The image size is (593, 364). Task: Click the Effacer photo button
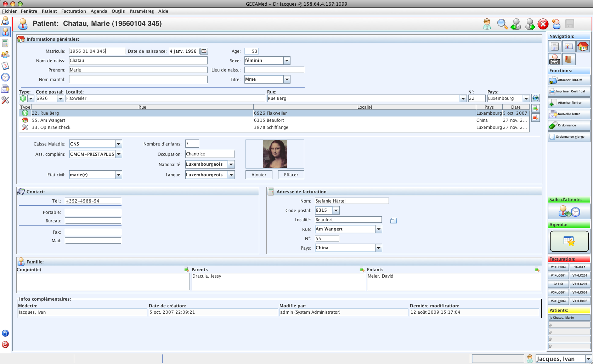pyautogui.click(x=291, y=175)
